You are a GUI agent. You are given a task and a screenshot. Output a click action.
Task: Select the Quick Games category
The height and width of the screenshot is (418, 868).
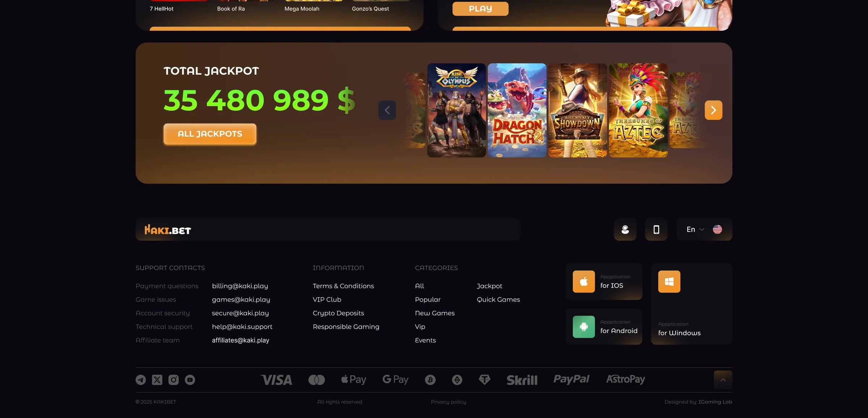click(x=498, y=299)
